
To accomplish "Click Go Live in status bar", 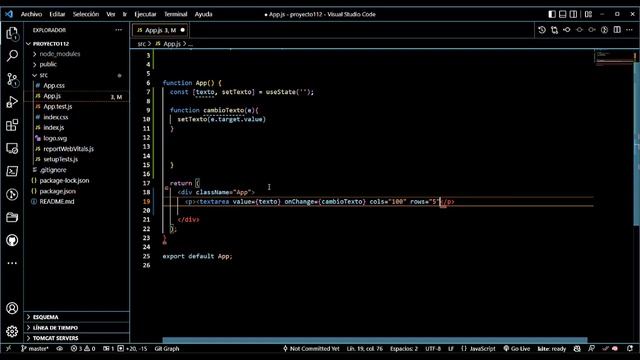I will click(x=516, y=349).
